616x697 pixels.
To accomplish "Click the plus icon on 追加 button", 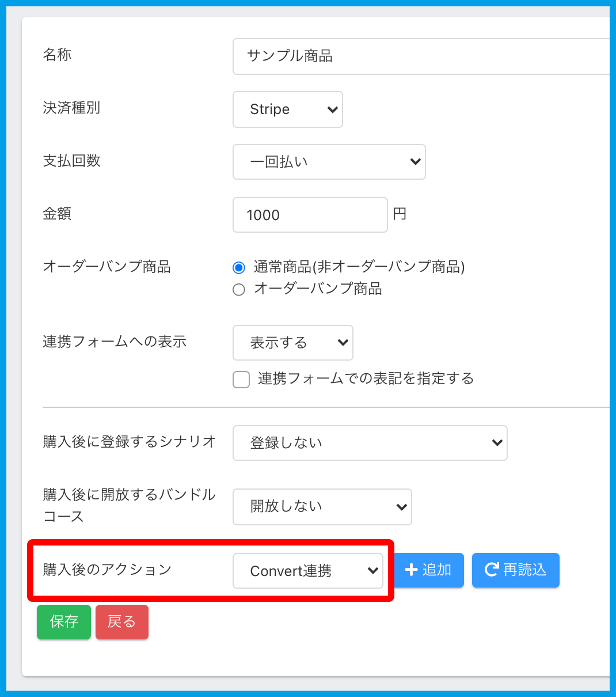I will (x=411, y=570).
